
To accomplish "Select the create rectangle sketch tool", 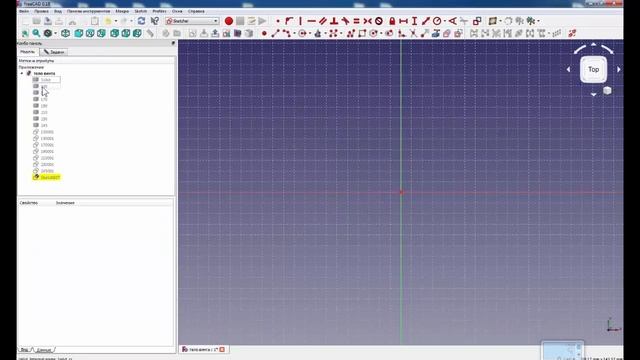I will point(362,33).
